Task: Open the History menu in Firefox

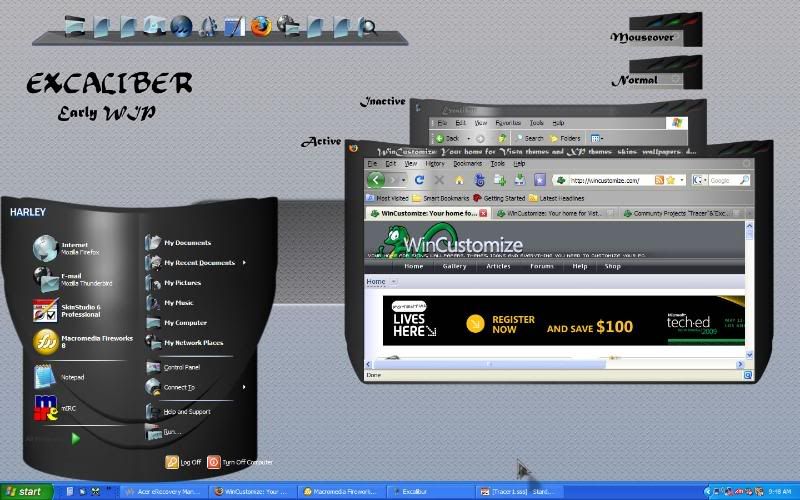Action: point(435,164)
